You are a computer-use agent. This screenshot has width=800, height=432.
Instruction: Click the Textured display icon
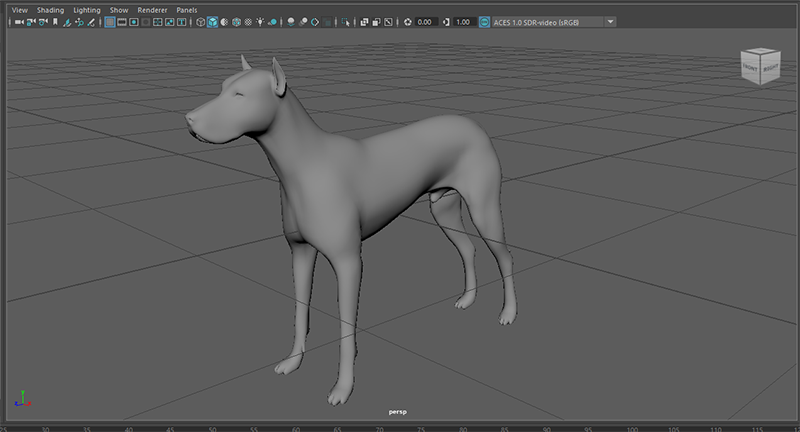coord(247,21)
